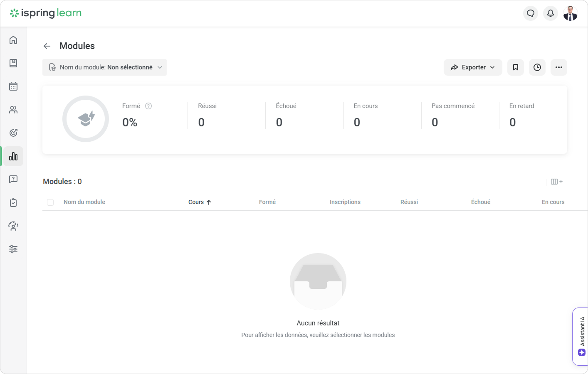Viewport: 588px width, 374px height.
Task: Click the add columns icon
Action: (x=556, y=182)
